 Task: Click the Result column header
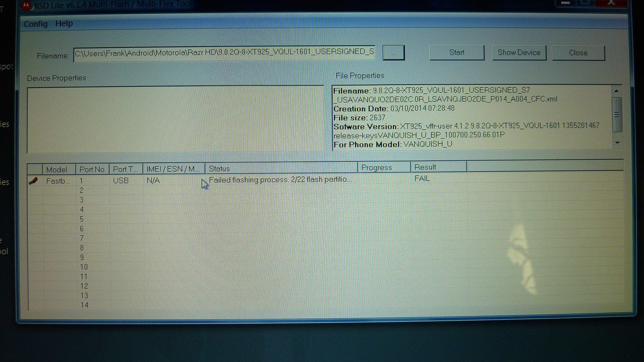(x=438, y=167)
